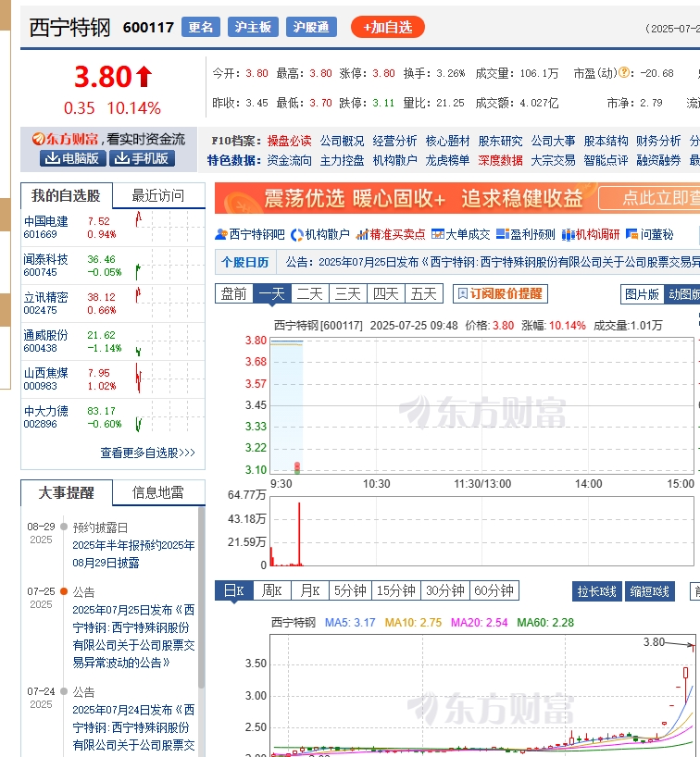Select the 月K tab
700x757 pixels.
coord(310,590)
